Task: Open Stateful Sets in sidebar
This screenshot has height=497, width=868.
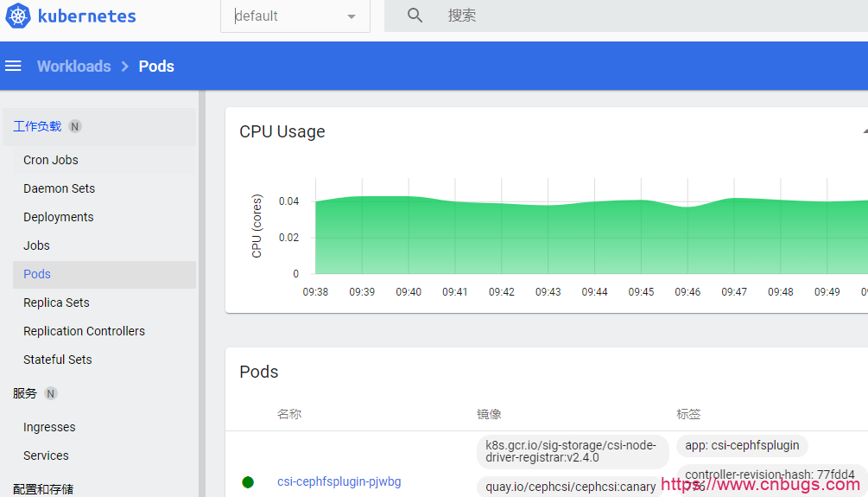Action: [57, 360]
